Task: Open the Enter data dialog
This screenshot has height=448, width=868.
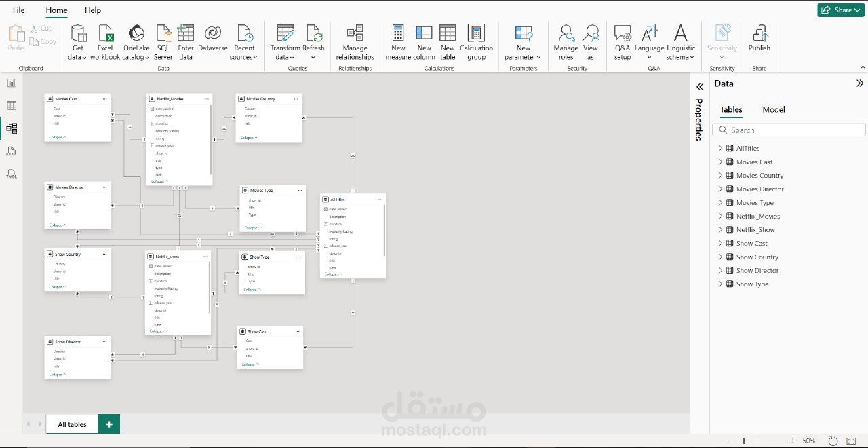Action: (x=186, y=42)
